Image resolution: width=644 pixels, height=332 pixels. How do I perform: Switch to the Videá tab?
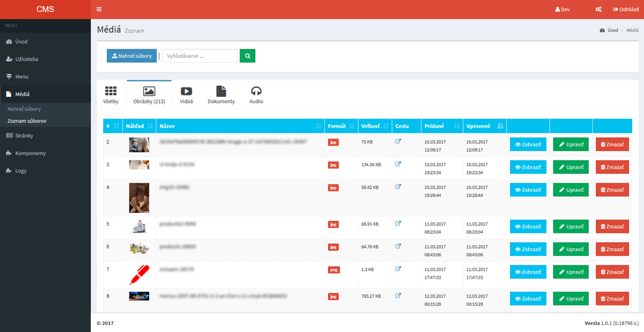click(x=186, y=95)
